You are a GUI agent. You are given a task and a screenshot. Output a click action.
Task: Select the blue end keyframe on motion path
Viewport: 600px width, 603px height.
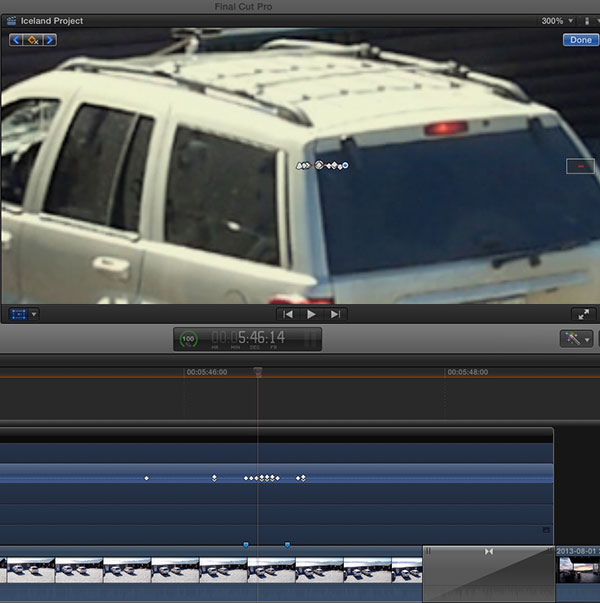coord(345,165)
